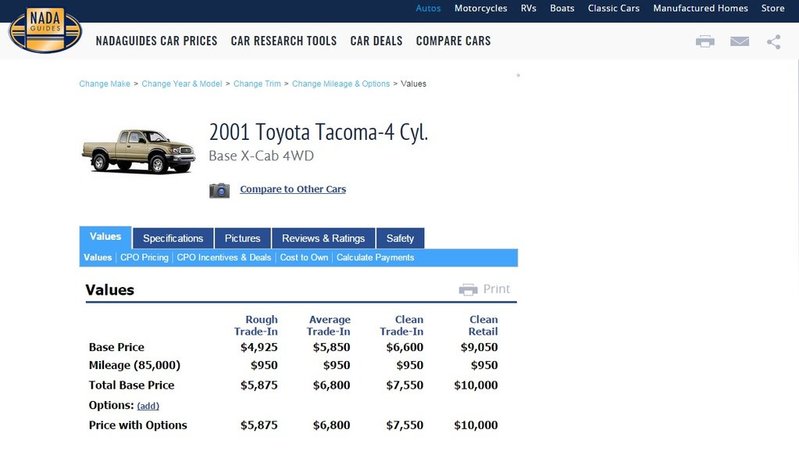799x455 pixels.
Task: Click the $4,925 base price value
Action: 259,347
